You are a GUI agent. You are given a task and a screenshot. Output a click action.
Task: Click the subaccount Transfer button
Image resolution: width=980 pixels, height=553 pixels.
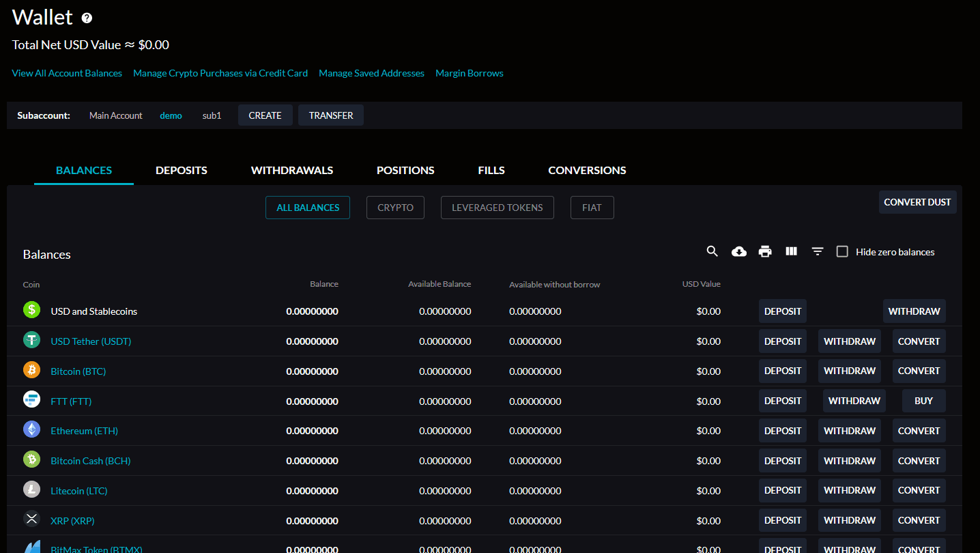click(331, 115)
